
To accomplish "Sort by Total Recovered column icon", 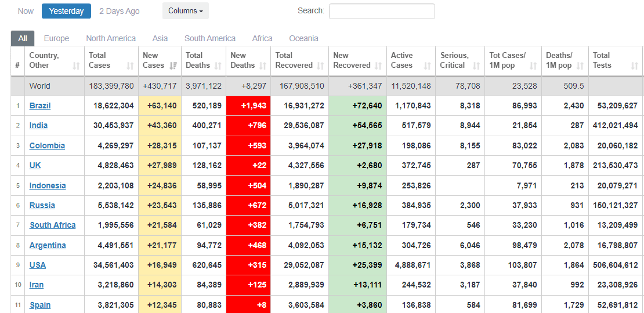I will (320, 66).
